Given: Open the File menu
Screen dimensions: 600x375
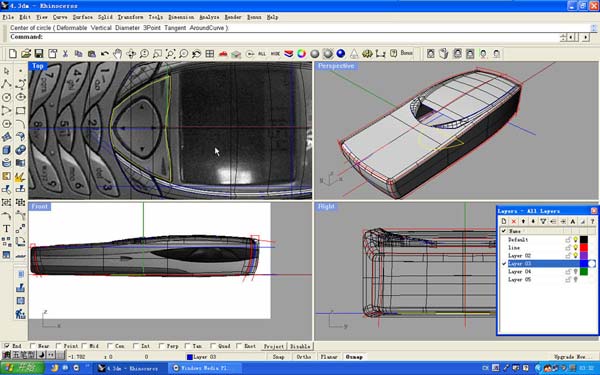Looking at the screenshot, I should click(x=8, y=17).
